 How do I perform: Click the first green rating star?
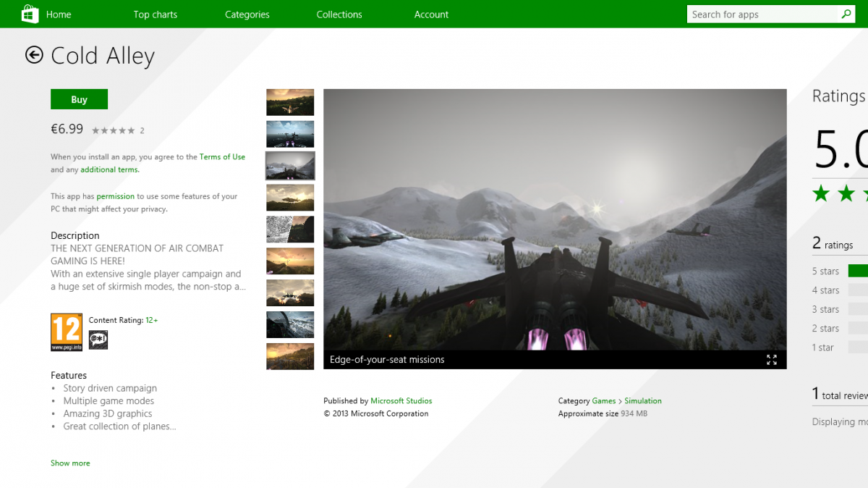821,193
